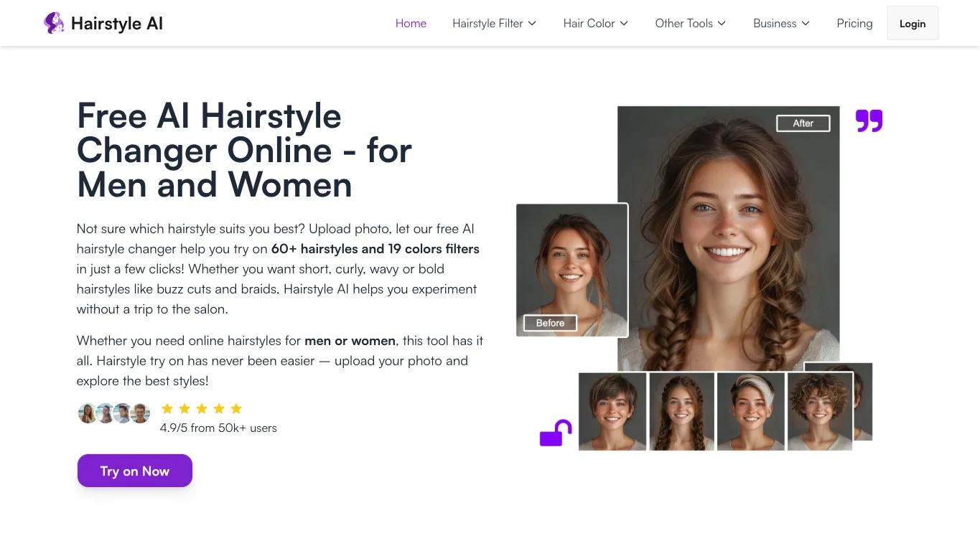Choose the short pixie hairstyle thumbnail
The image size is (980, 551).
pyautogui.click(x=612, y=412)
